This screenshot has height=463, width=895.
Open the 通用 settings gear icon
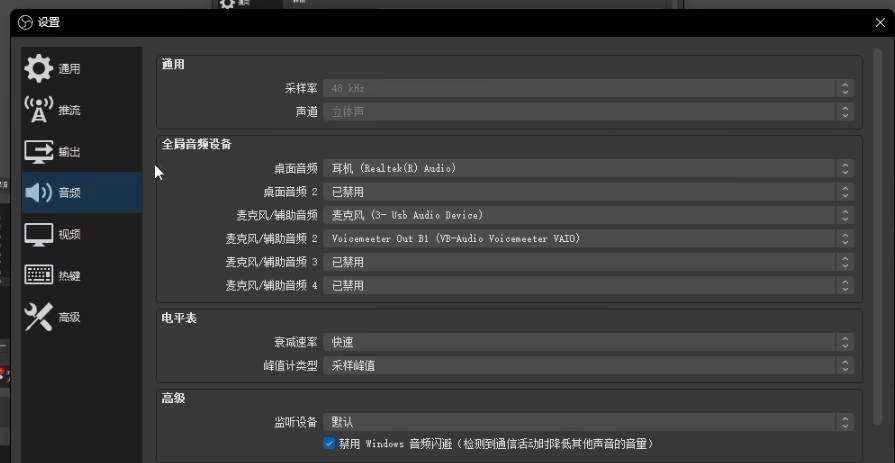pyautogui.click(x=38, y=69)
